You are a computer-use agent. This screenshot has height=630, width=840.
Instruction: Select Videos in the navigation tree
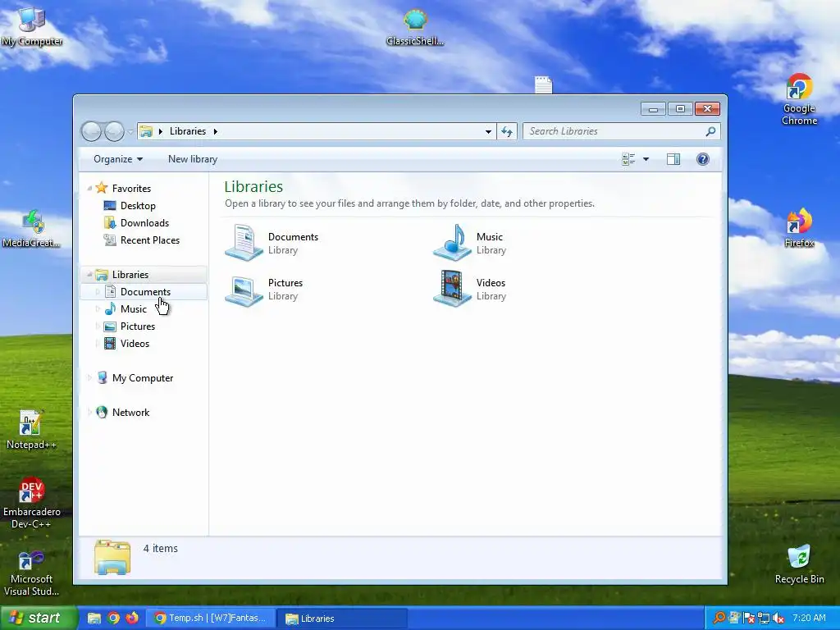(x=135, y=344)
